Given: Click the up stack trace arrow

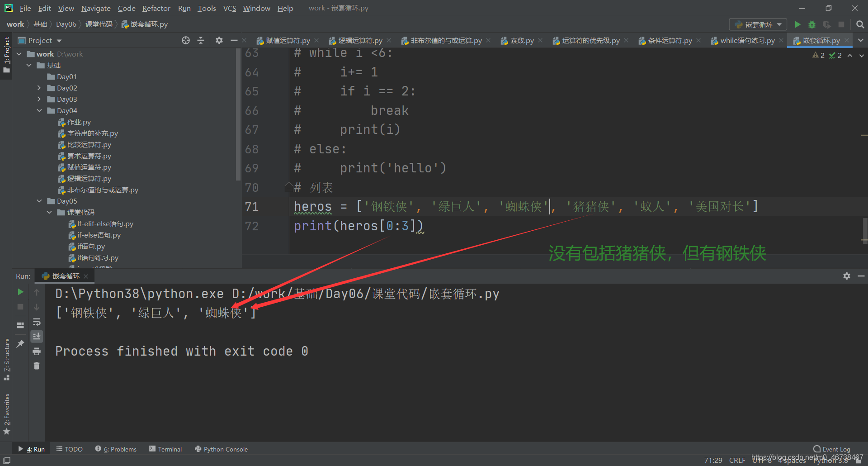Looking at the screenshot, I should (x=37, y=292).
